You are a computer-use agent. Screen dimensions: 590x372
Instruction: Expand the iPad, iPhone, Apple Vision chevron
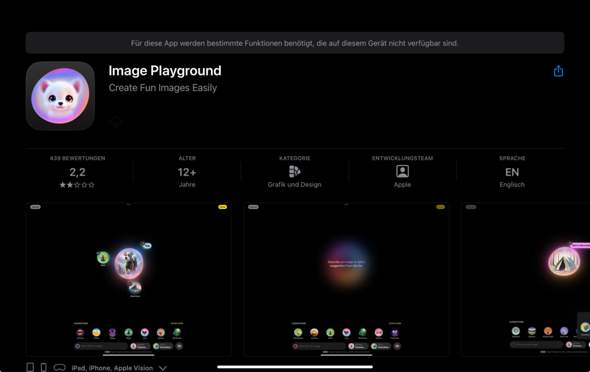163,368
